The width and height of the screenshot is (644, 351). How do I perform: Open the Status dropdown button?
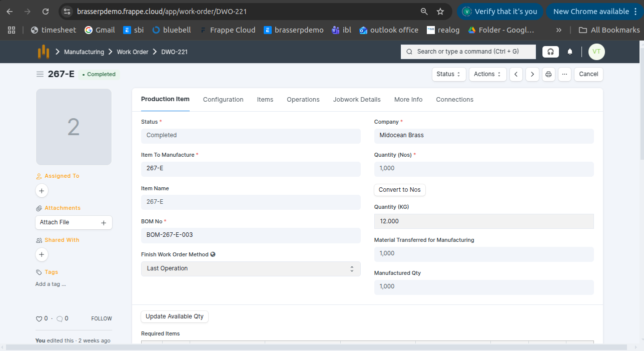(448, 74)
